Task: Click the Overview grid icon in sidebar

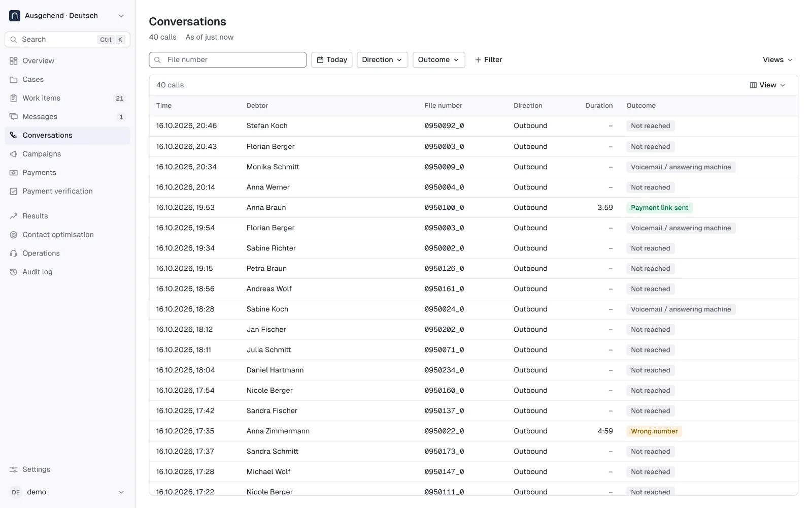Action: [x=14, y=61]
